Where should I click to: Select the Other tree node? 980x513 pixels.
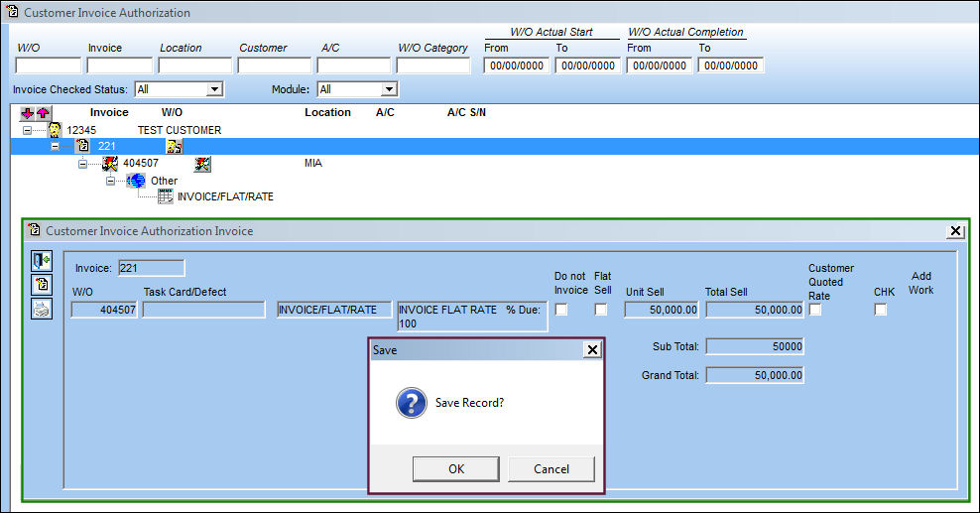point(164,181)
